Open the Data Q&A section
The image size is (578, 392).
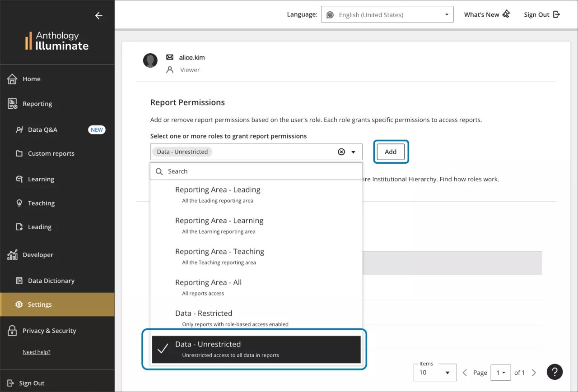42,129
